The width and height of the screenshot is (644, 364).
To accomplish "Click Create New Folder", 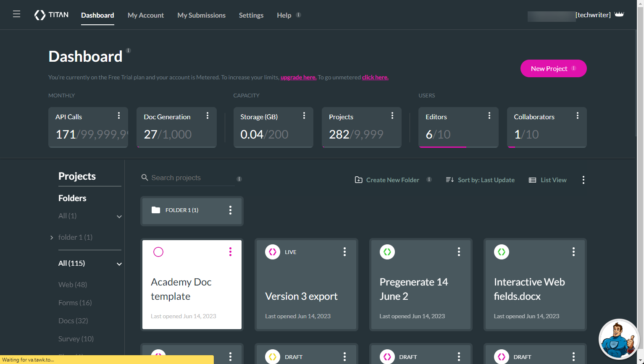I will (x=387, y=180).
